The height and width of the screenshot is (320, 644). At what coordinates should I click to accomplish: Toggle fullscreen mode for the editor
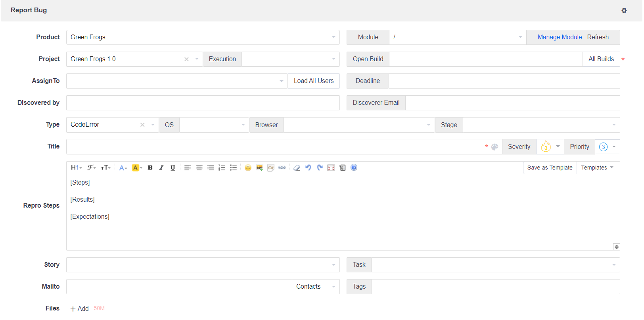pyautogui.click(x=331, y=168)
